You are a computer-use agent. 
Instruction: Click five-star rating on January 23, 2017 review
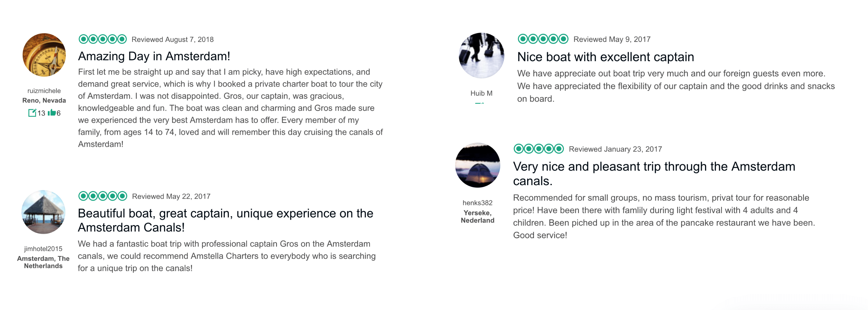click(538, 149)
